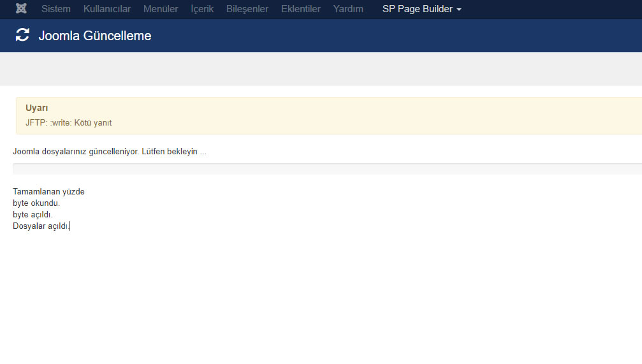Open the Yardım menu
Viewport: 642px width, 364px height.
[348, 9]
